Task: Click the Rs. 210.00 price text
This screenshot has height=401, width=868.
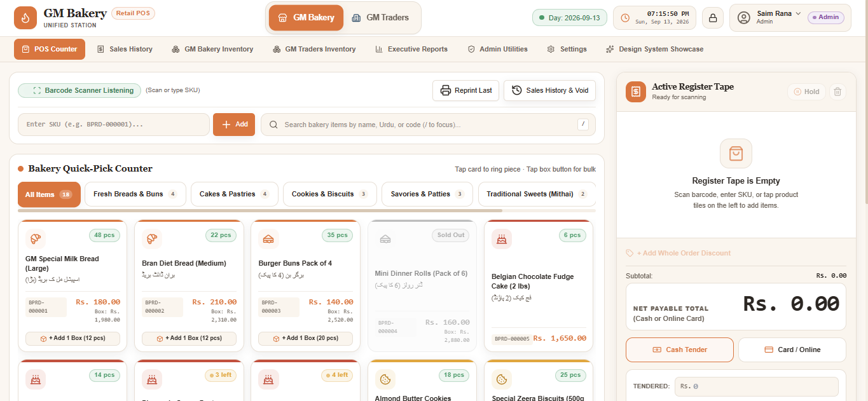Action: [214, 302]
